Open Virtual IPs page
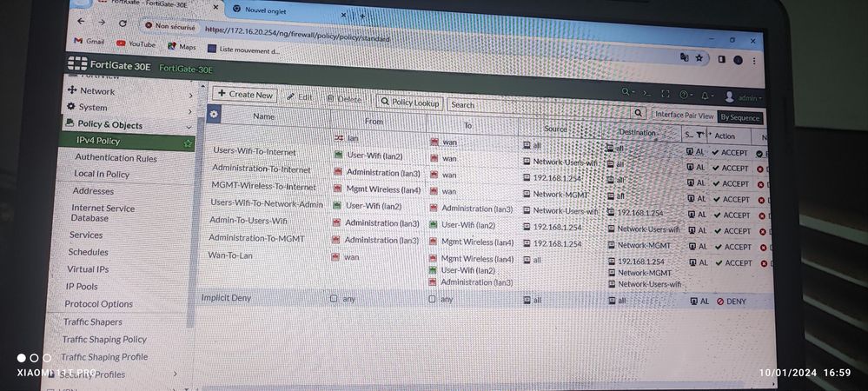 [88, 269]
